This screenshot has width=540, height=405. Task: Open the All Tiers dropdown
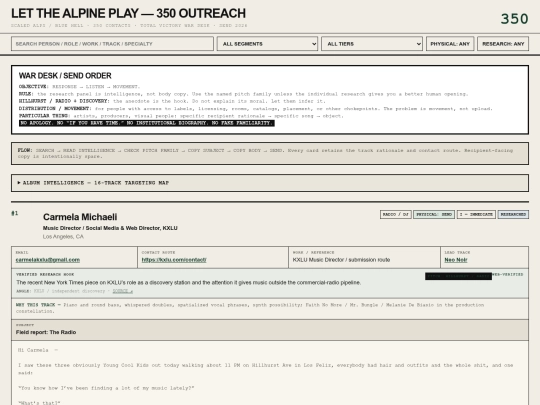click(372, 44)
